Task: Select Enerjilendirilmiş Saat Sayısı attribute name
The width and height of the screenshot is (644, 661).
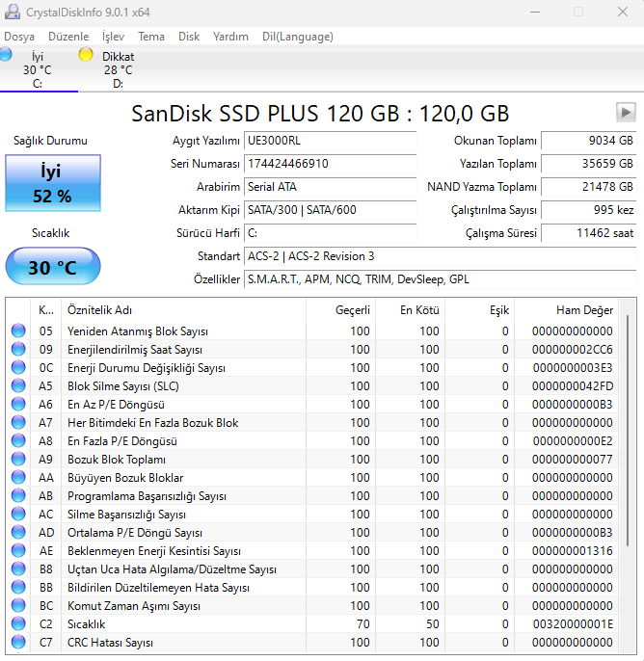Action: pos(135,350)
